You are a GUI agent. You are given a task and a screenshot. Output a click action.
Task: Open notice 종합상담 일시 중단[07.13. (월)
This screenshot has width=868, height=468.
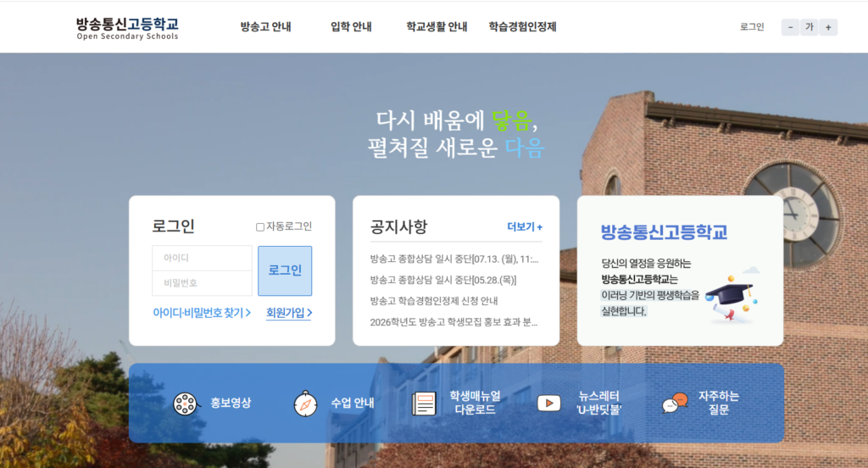tap(454, 259)
